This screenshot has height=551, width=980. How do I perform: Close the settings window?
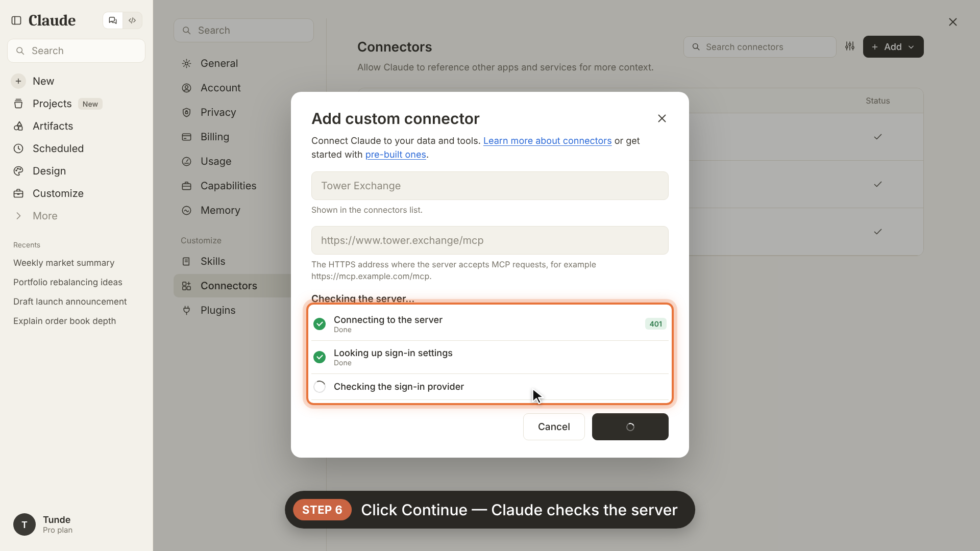click(953, 22)
